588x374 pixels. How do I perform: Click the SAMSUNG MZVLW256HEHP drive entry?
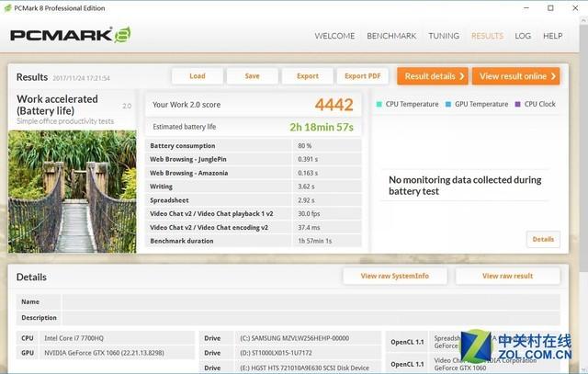294,338
